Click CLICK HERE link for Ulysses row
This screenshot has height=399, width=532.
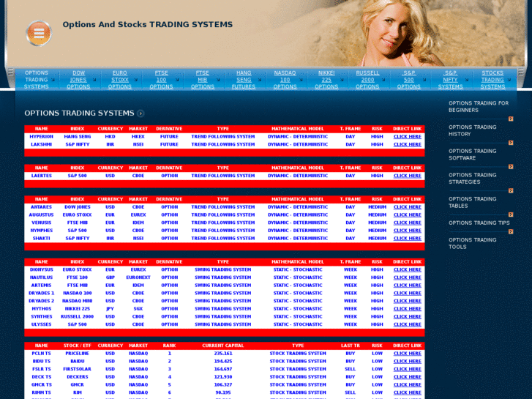tap(407, 324)
